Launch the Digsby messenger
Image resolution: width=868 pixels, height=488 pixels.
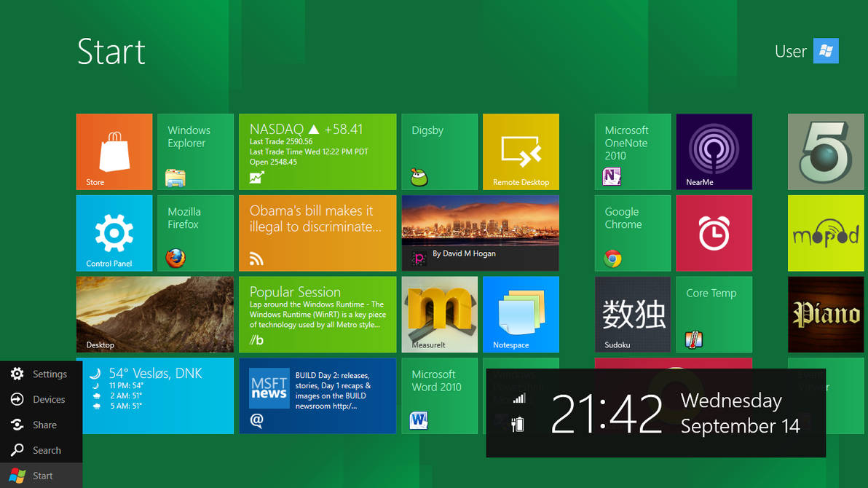click(439, 151)
